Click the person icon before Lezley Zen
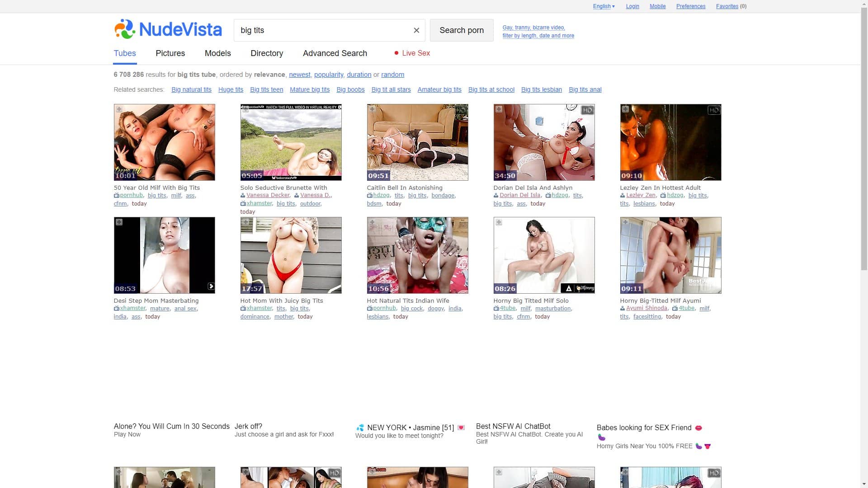The image size is (868, 488). point(623,195)
